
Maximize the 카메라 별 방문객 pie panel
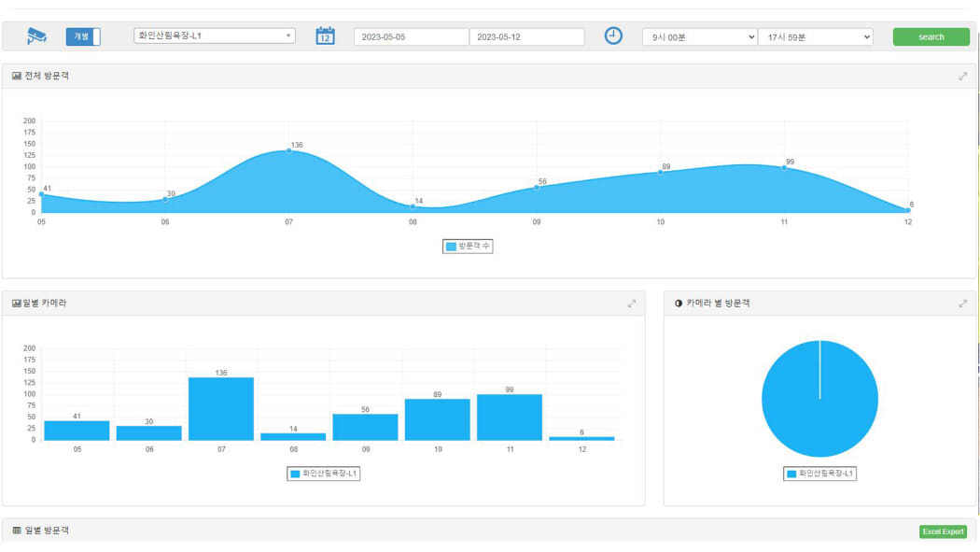[962, 304]
